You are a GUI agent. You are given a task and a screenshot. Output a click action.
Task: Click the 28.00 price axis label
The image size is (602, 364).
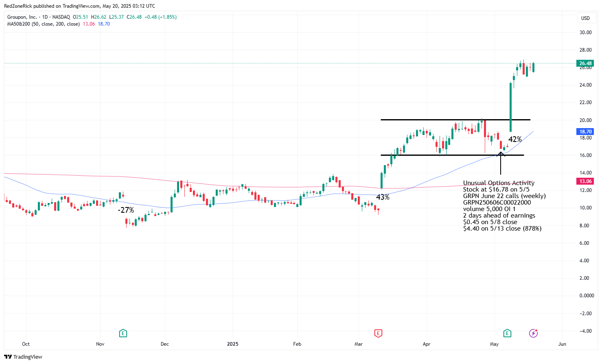click(585, 50)
